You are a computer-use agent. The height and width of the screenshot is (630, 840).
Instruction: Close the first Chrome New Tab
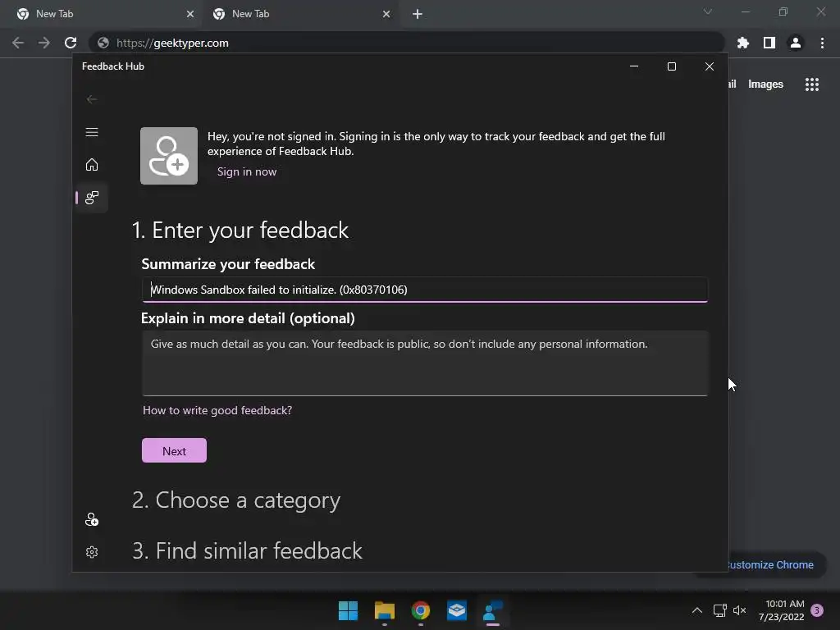(x=189, y=14)
